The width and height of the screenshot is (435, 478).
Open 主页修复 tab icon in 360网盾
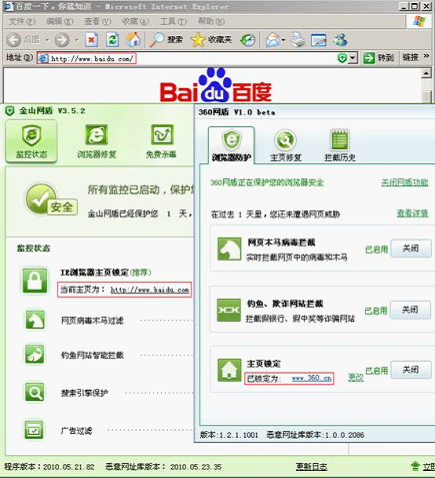point(285,140)
